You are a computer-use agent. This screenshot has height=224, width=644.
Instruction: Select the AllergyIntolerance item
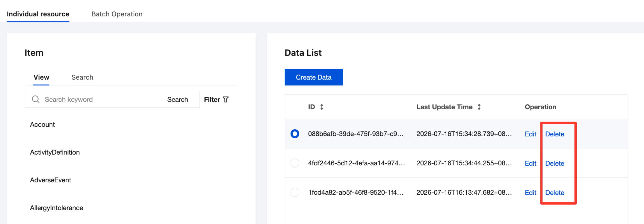(56, 208)
